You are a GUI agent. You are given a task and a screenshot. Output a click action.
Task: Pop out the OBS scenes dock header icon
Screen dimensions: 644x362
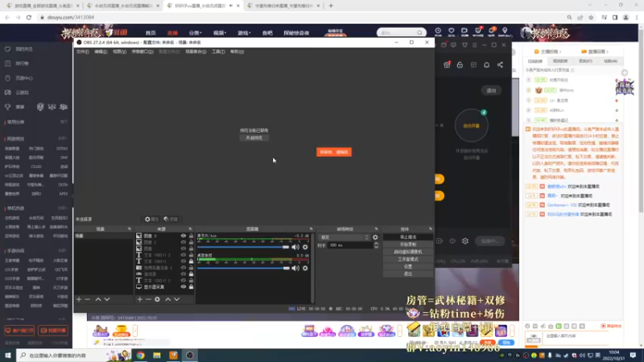(x=130, y=229)
